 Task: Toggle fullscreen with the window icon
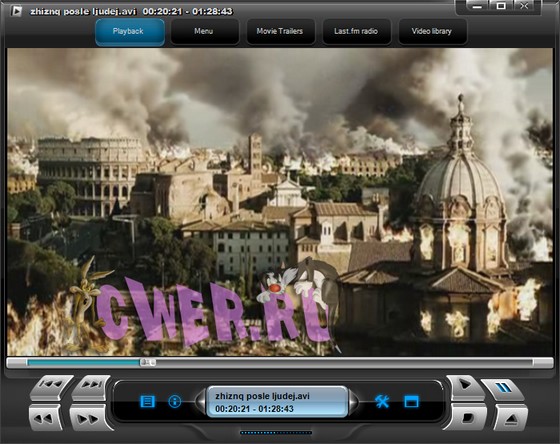pyautogui.click(x=411, y=401)
